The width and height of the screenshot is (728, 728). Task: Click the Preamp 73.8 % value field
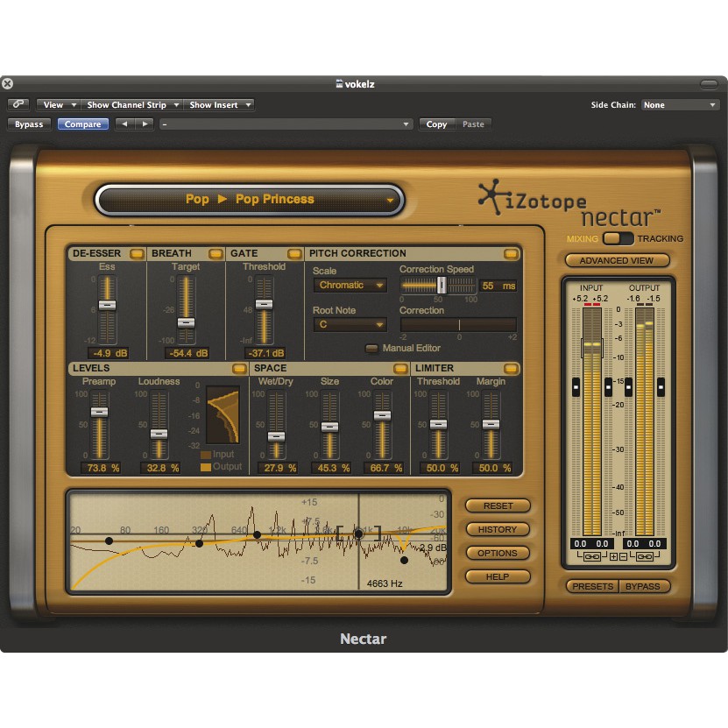coord(102,468)
